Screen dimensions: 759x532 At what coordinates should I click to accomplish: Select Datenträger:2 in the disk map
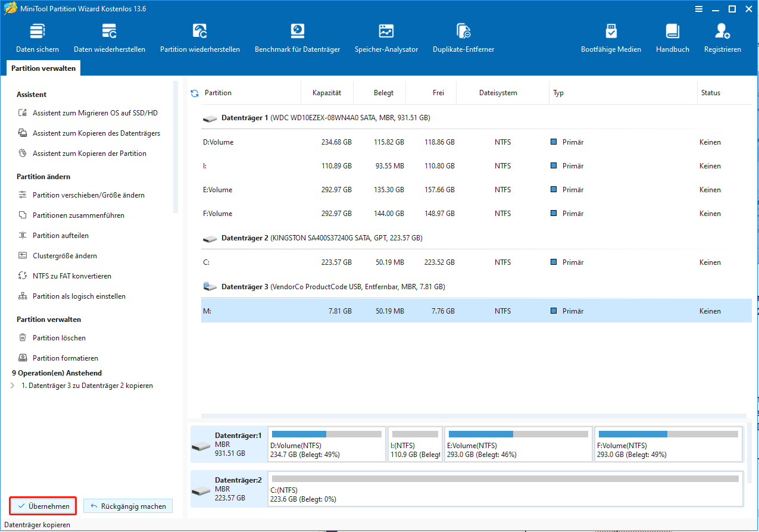point(229,489)
